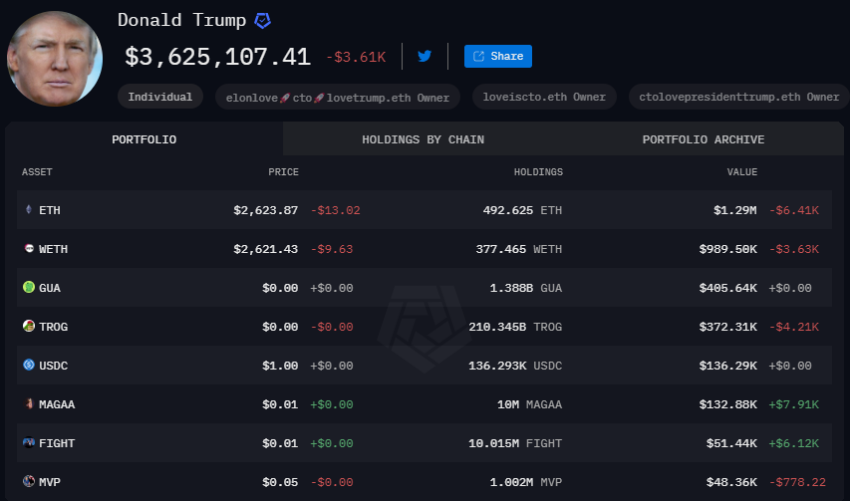This screenshot has height=501, width=850.
Task: Click the MVP token icon
Action: (29, 481)
